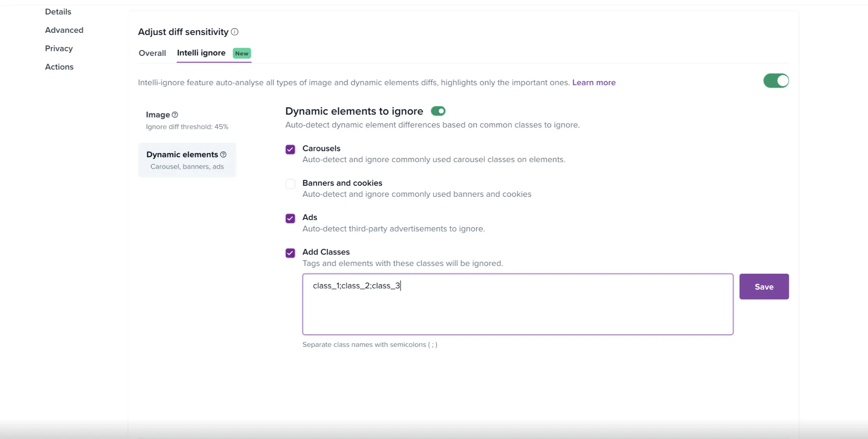Go to Privacy section in sidebar
Viewport: 868px width, 439px height.
point(59,48)
